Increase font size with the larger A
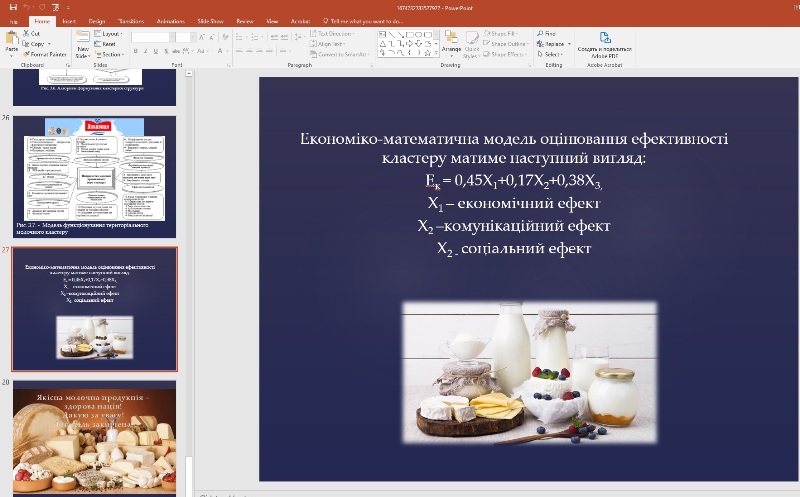 point(203,37)
